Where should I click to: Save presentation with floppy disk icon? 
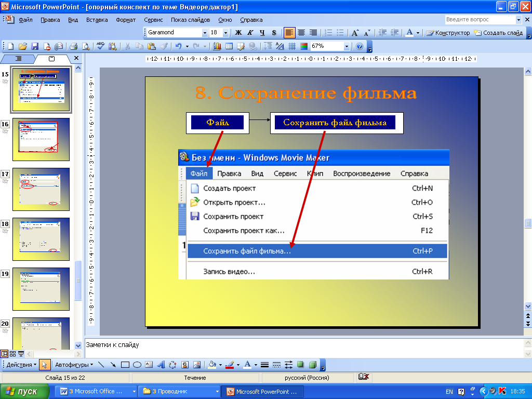[x=35, y=46]
